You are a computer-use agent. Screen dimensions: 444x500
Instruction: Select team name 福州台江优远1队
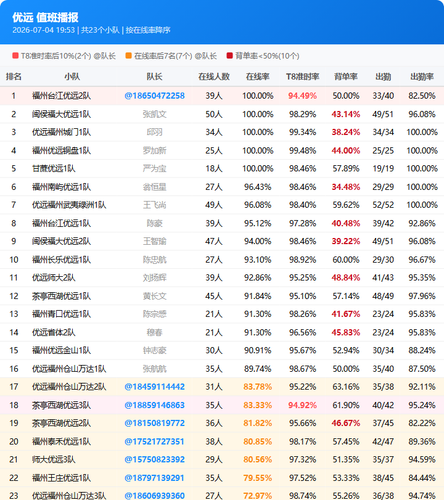click(x=61, y=223)
